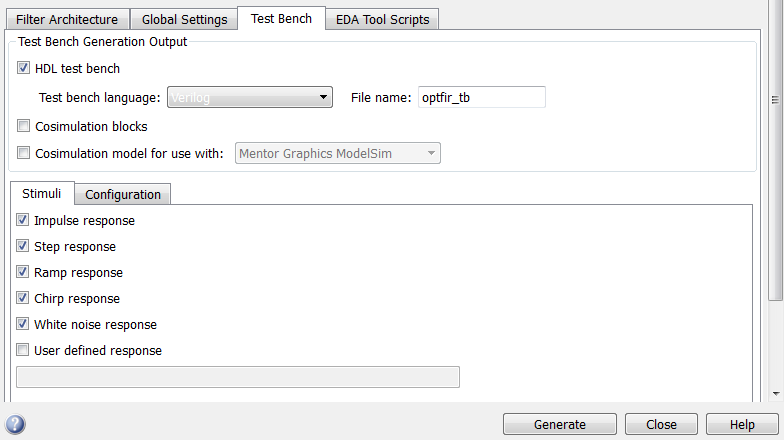Click the blue help question mark icon

click(x=15, y=424)
